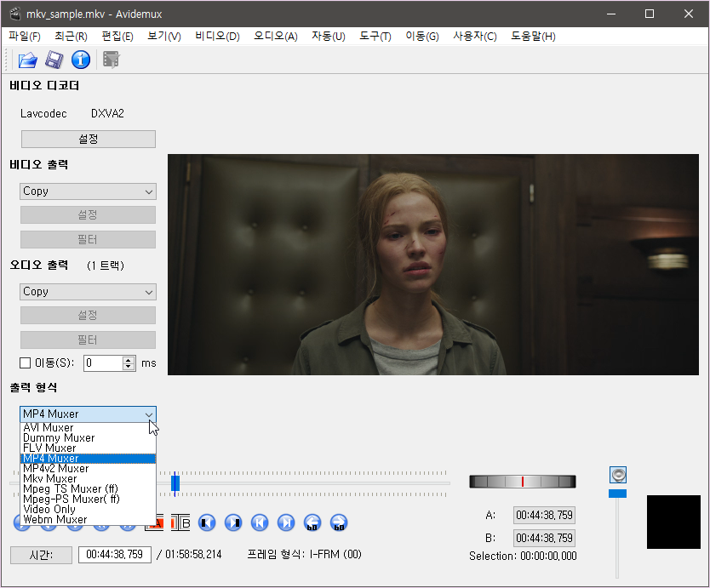Set selection end marker B
Viewport: 710px width, 588px height.
point(181,522)
